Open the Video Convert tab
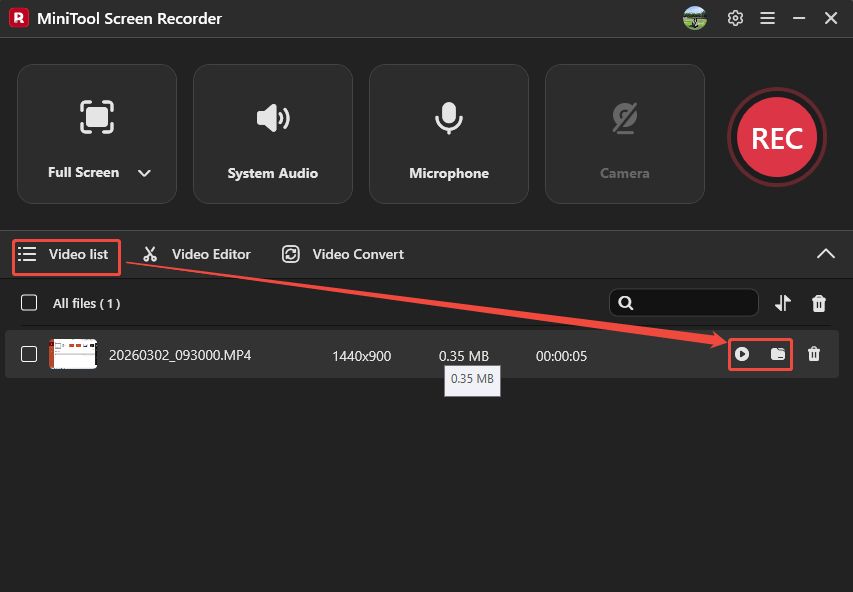 (342, 254)
